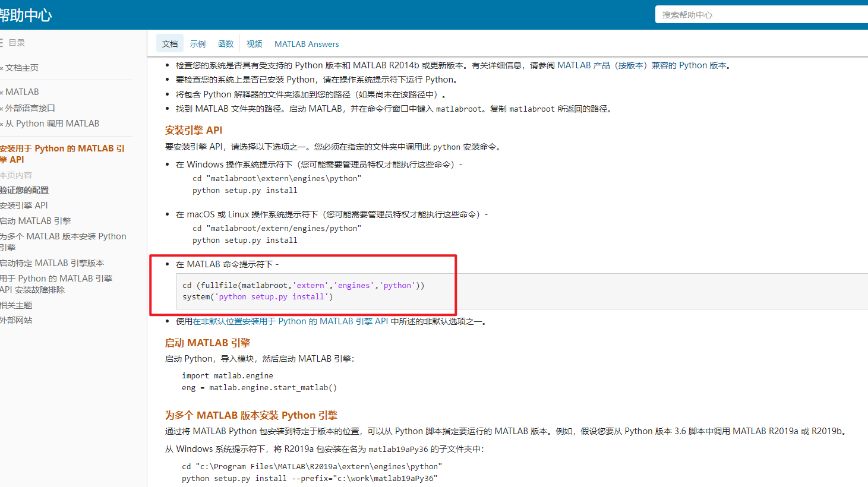Open MATLAB 产品（按版本）兼容的 Python 版本 link
Viewport: 868px width, 487px height.
tap(642, 65)
